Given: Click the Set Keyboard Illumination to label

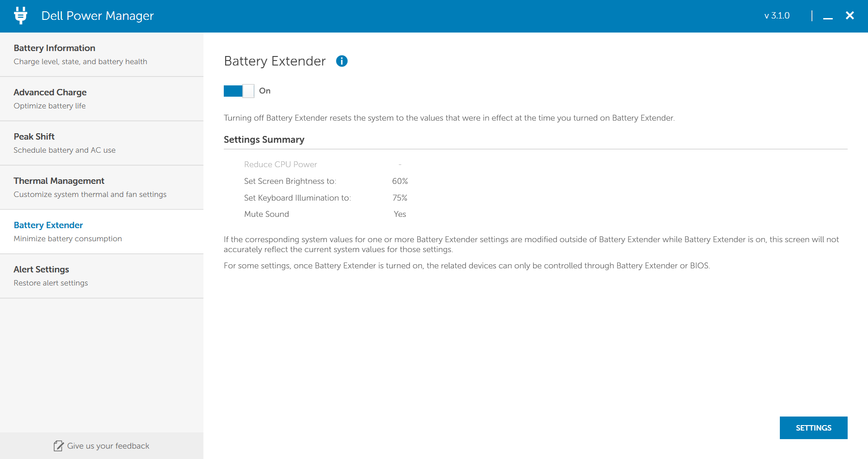Looking at the screenshot, I should click(297, 198).
